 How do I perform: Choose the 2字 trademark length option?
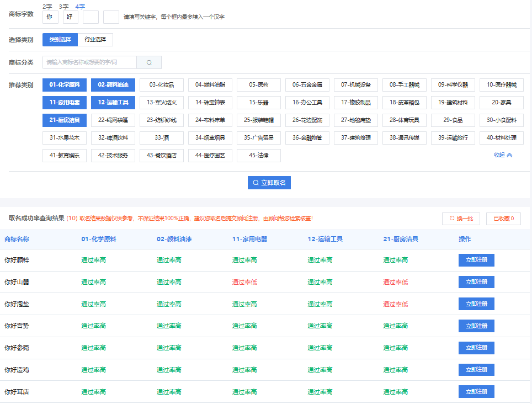tap(47, 7)
